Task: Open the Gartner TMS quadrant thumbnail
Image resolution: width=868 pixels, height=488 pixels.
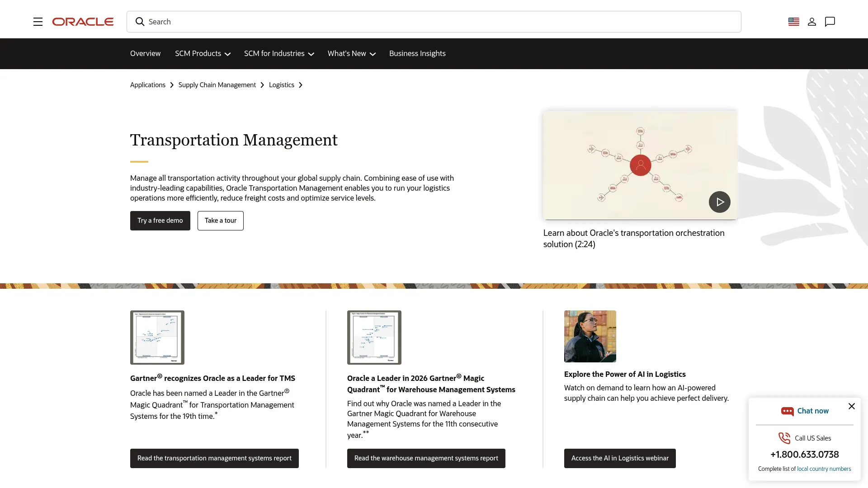Action: coord(157,338)
